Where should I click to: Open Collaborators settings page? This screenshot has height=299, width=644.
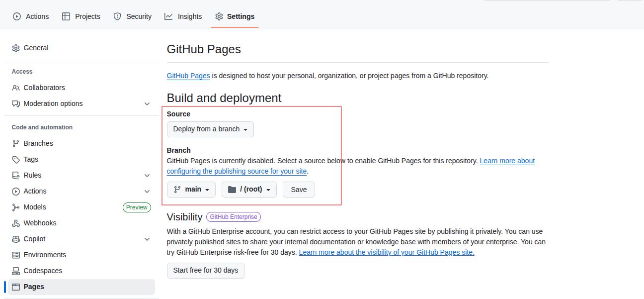81,88
